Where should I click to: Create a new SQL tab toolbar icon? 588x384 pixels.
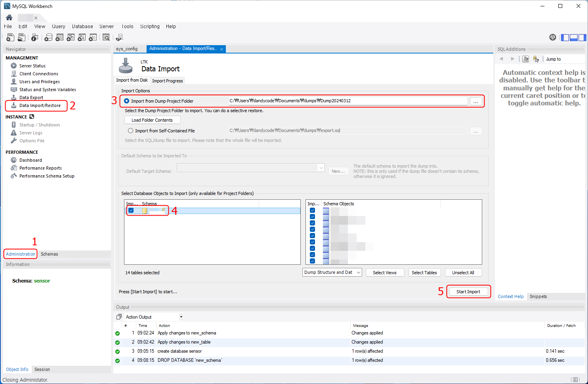(x=10, y=37)
